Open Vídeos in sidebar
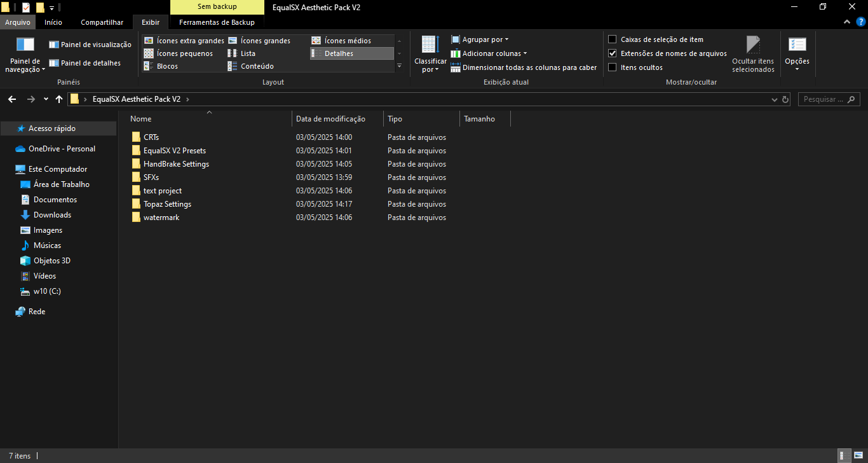Screen dimensions: 868x463 tap(44, 276)
